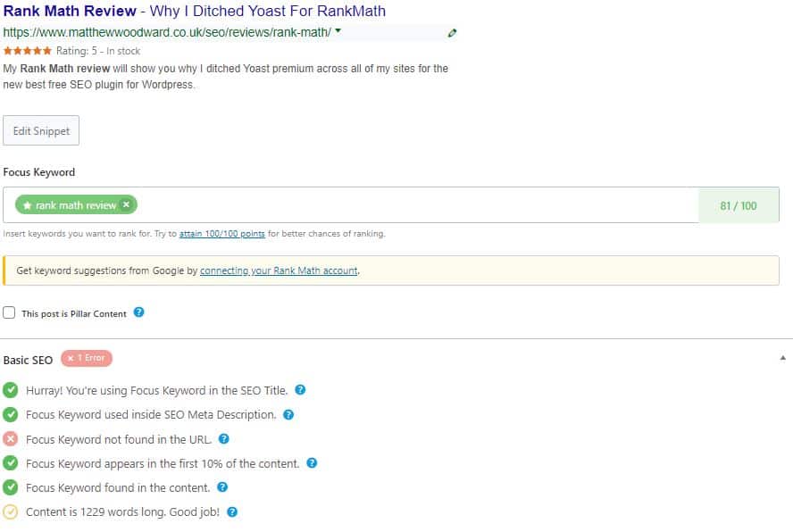Click the Rank Math Review snippet title

pos(194,11)
